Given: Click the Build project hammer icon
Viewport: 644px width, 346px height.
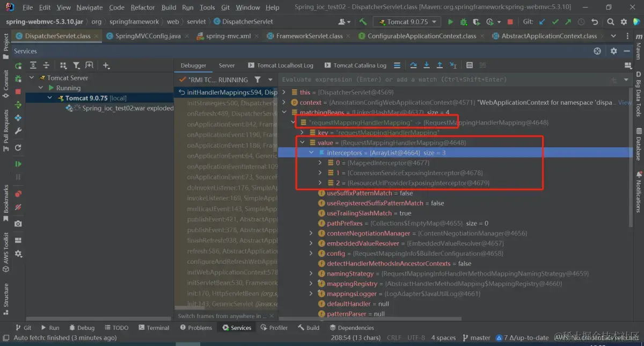Looking at the screenshot, I should pos(363,22).
